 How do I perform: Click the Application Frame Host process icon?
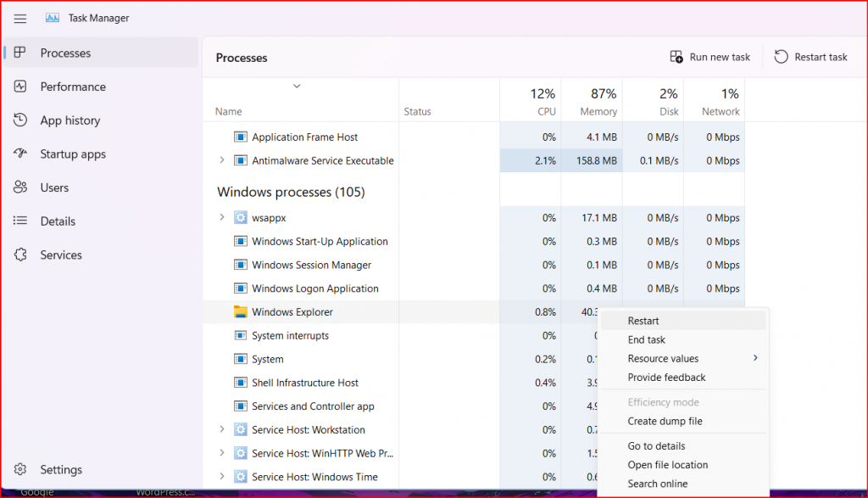[240, 137]
